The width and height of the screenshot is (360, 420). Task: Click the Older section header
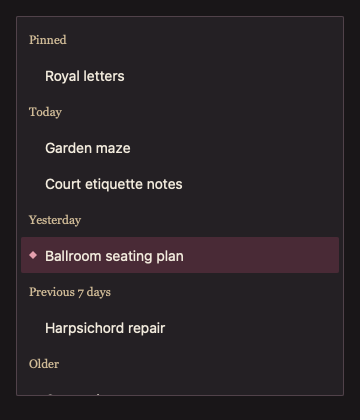(44, 364)
